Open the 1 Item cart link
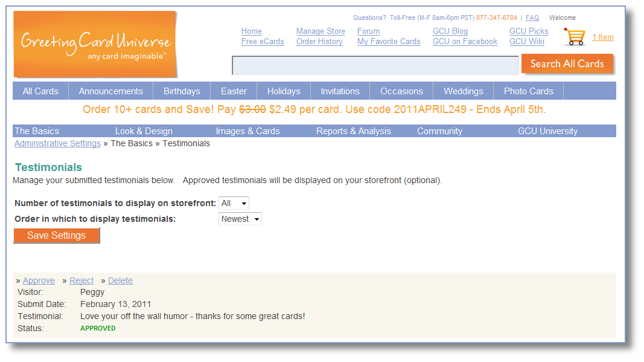Image resolution: width=644 pixels, height=362 pixels. pyautogui.click(x=603, y=37)
